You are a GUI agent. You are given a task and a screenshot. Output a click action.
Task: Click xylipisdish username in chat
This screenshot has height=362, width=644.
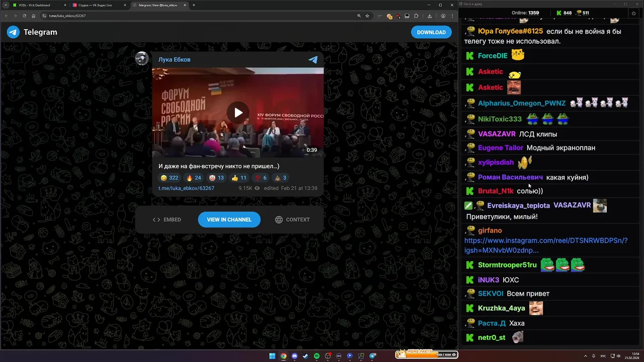click(x=496, y=162)
